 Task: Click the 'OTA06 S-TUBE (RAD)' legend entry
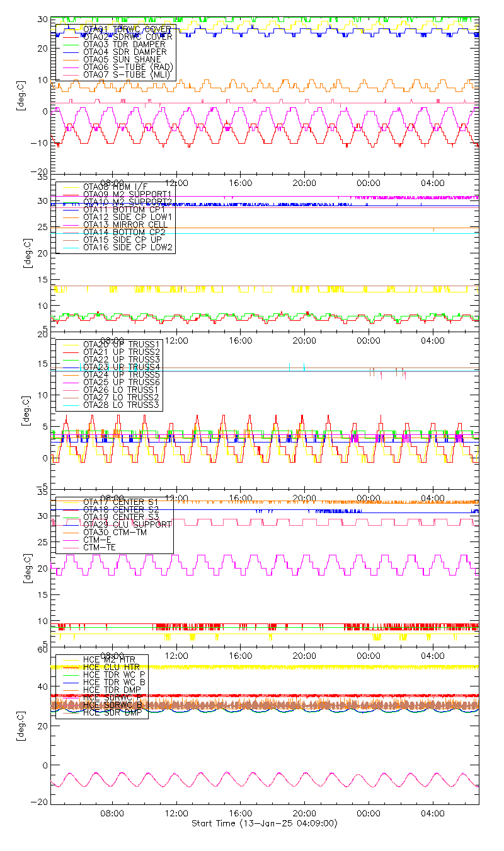pos(128,67)
